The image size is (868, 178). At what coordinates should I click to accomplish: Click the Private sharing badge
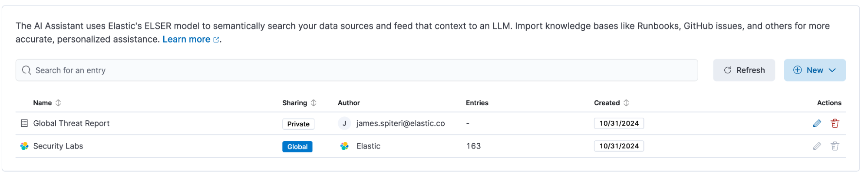coord(298,124)
